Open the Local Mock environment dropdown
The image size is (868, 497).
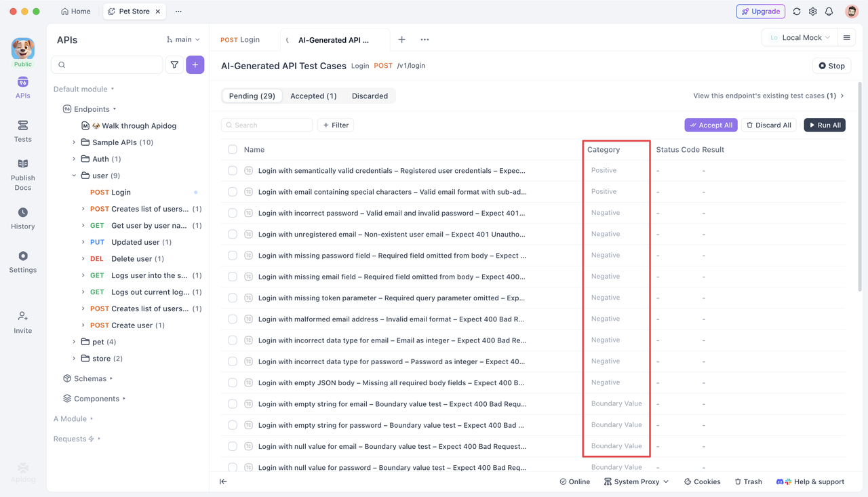pos(800,38)
